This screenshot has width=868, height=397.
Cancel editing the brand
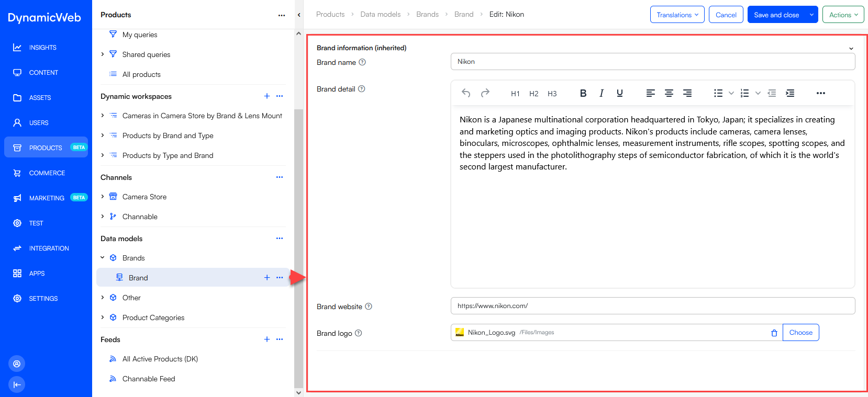click(x=726, y=15)
